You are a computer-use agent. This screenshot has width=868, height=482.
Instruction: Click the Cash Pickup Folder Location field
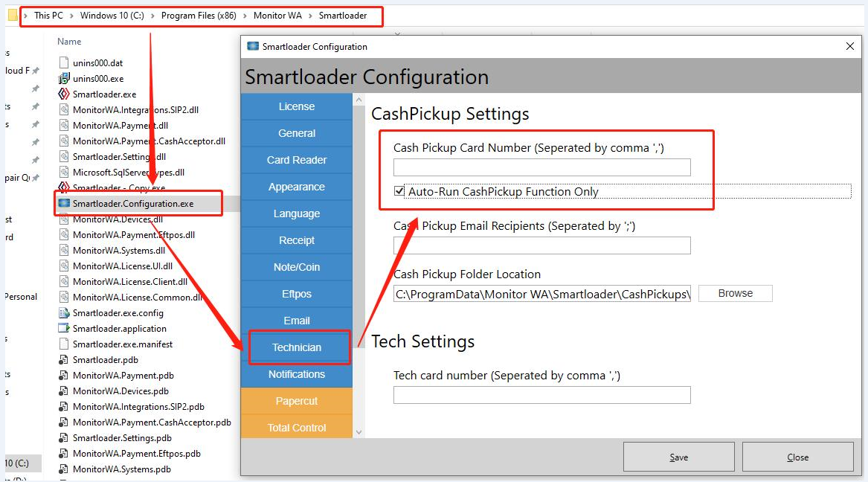pyautogui.click(x=542, y=294)
